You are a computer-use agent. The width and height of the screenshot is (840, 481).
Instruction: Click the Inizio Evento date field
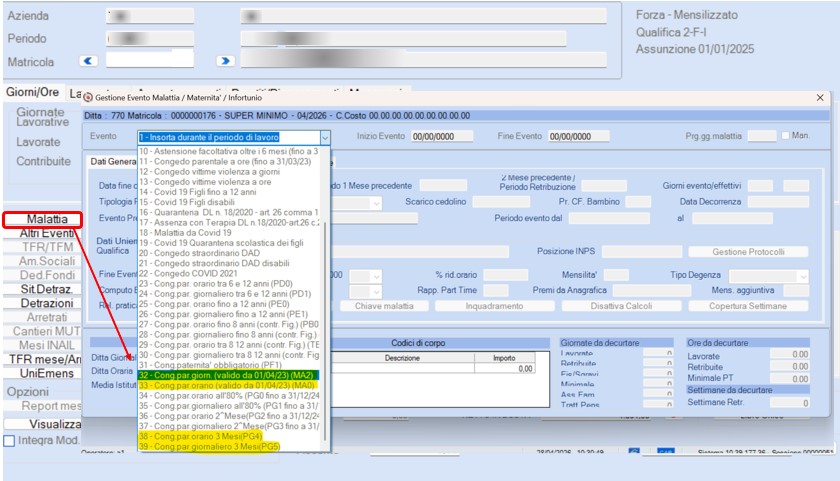(442, 136)
